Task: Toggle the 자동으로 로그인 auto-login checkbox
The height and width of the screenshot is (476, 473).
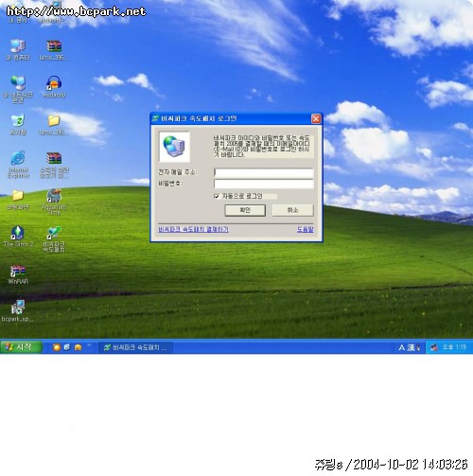Action: tap(217, 196)
